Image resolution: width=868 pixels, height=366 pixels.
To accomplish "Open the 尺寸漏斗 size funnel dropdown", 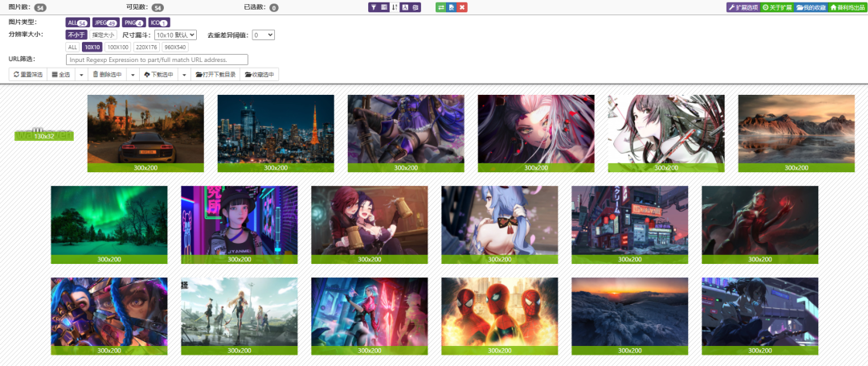I will click(x=175, y=35).
